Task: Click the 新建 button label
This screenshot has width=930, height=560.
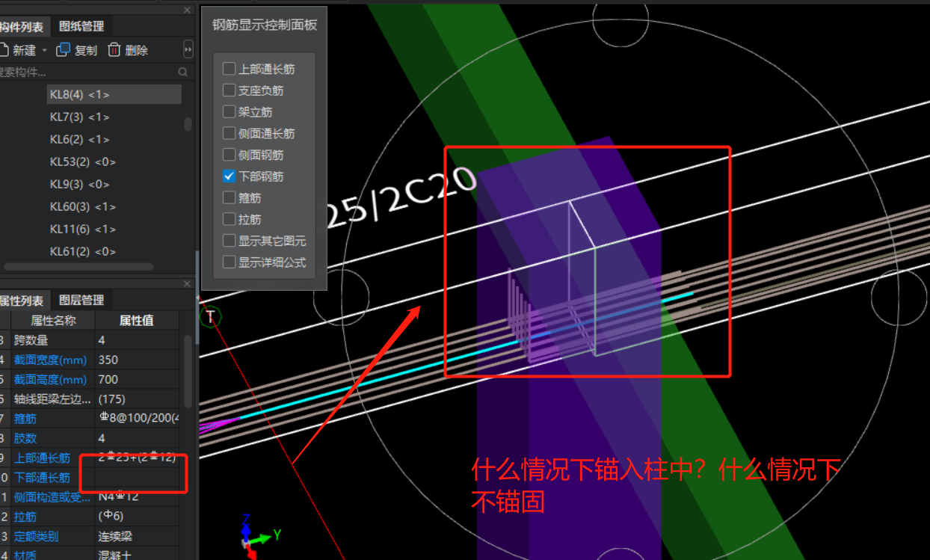Action: pos(25,50)
